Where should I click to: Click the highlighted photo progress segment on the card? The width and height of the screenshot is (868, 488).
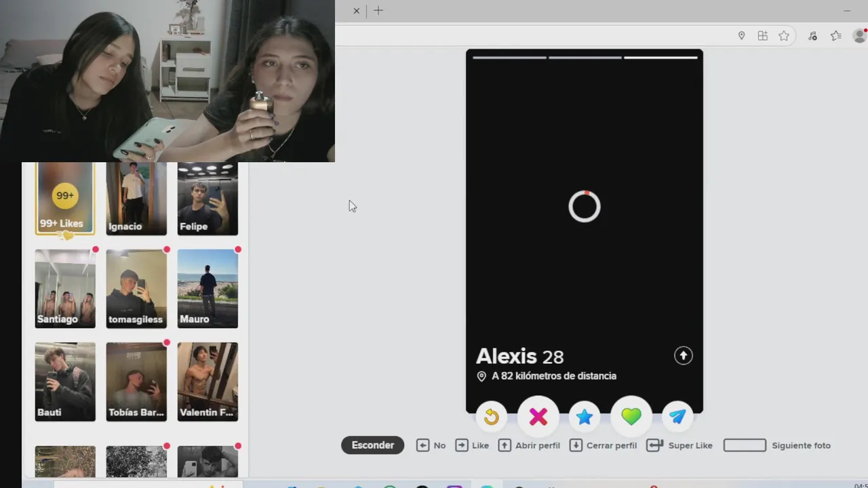click(660, 58)
